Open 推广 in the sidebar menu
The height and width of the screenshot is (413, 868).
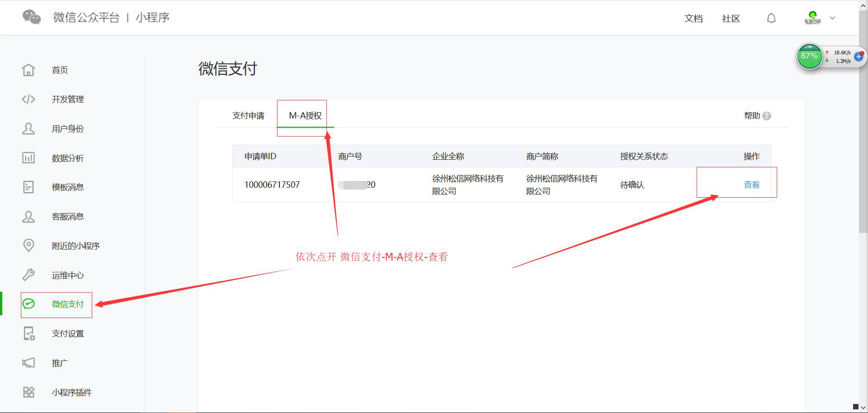click(60, 363)
